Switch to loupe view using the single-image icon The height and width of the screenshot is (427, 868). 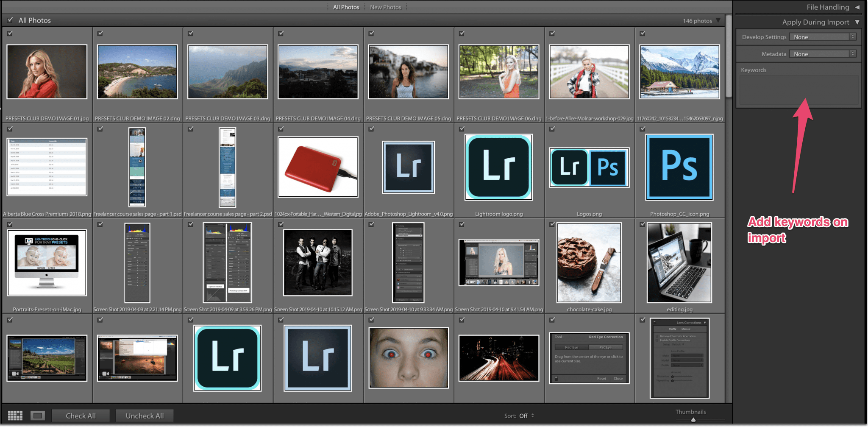[x=38, y=415]
